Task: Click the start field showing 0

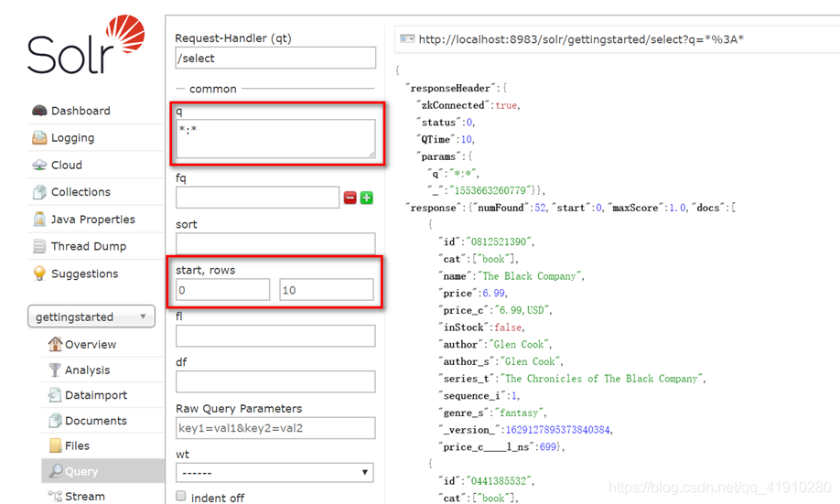Action: pyautogui.click(x=223, y=290)
